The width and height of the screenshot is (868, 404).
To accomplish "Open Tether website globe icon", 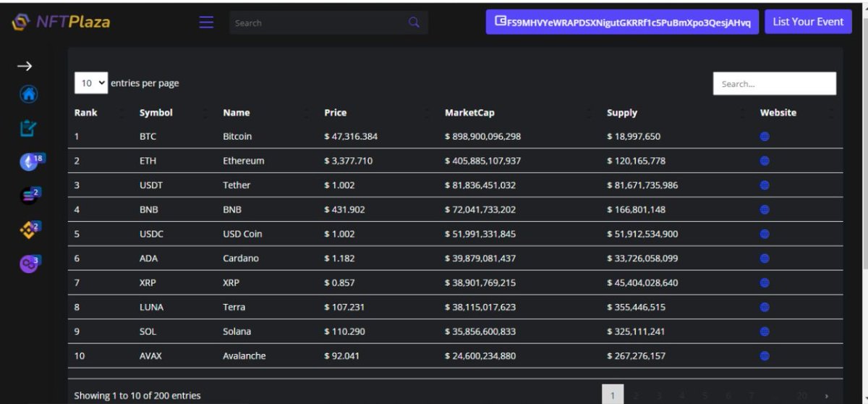I will tap(765, 185).
